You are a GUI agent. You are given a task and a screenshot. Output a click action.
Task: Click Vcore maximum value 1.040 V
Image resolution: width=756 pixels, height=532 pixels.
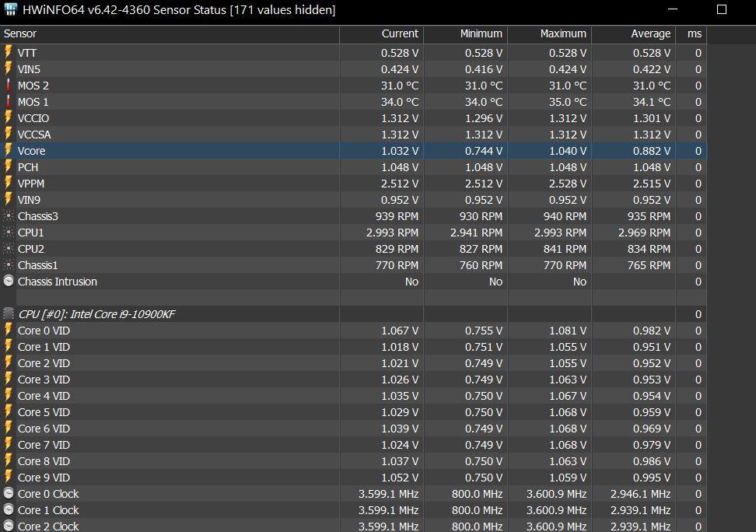pyautogui.click(x=568, y=151)
